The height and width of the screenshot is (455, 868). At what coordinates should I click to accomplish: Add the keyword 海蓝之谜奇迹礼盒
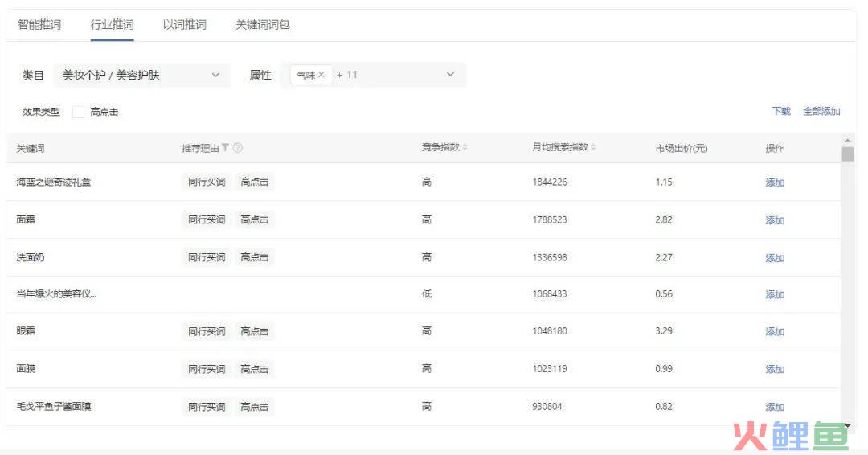(x=774, y=182)
